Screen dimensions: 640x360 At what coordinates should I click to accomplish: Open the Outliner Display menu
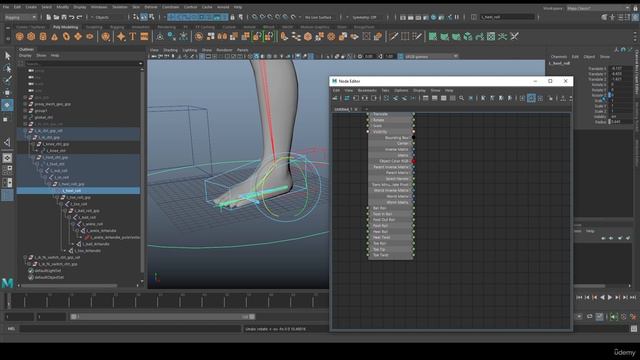click(25, 55)
